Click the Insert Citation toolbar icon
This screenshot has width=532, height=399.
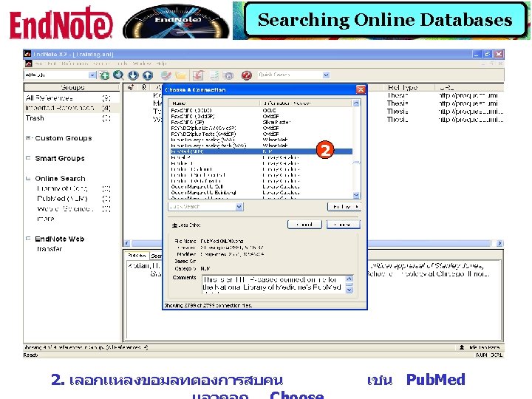[x=199, y=75]
